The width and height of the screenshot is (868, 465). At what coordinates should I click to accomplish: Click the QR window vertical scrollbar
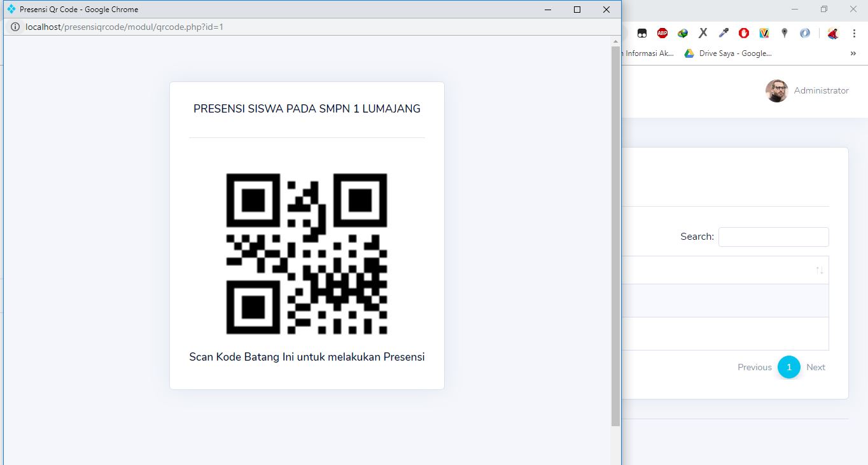(615, 223)
